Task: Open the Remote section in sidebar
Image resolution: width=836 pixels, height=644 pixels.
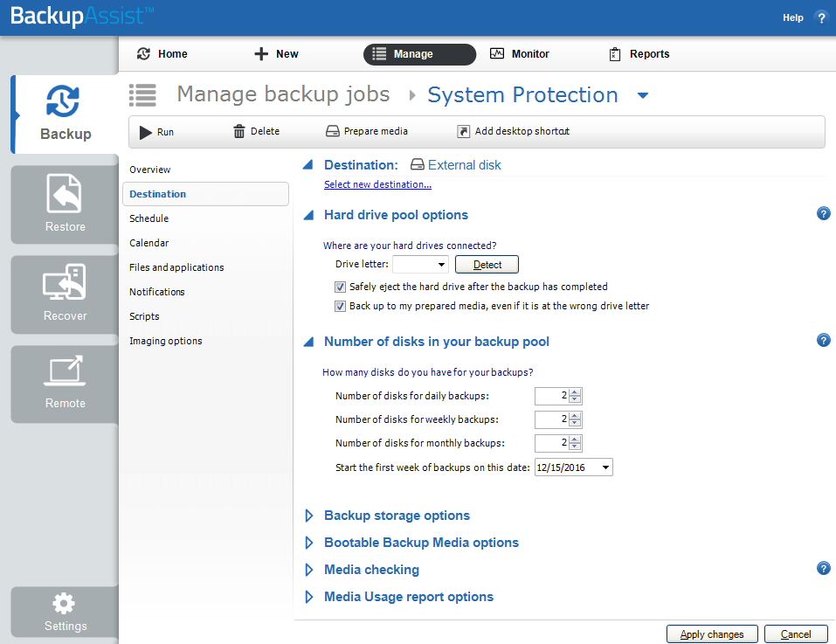Action: [x=65, y=384]
